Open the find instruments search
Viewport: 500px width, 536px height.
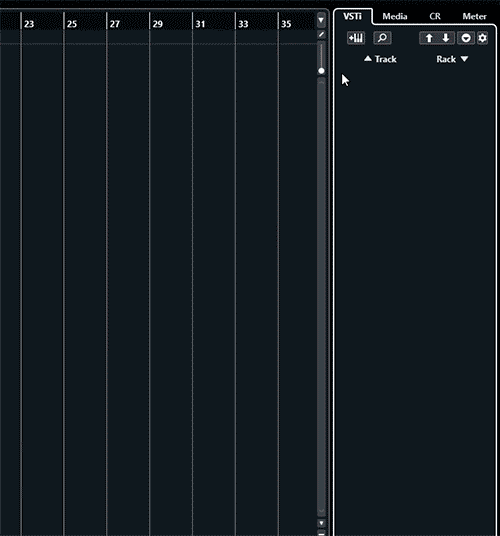(x=382, y=38)
